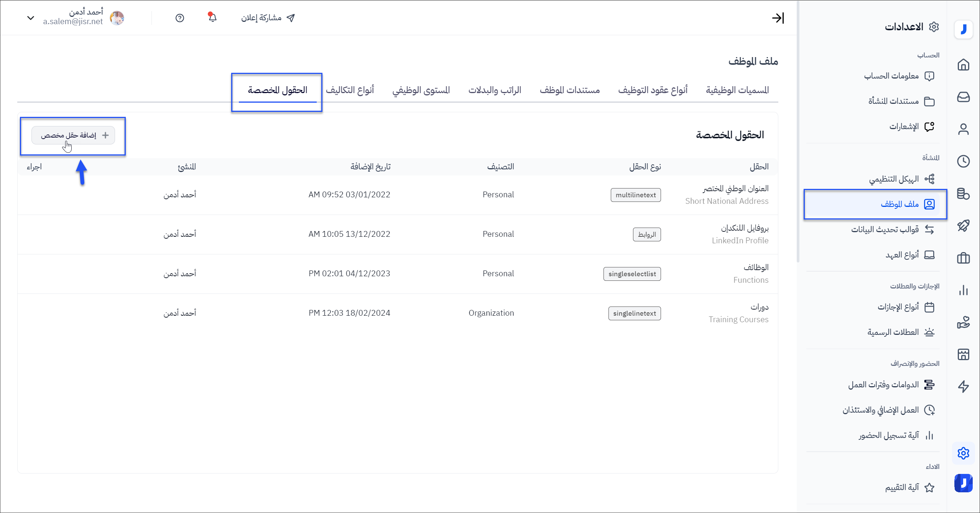Click the lightning bolt icon in the sidebar
Image resolution: width=980 pixels, height=513 pixels.
pyautogui.click(x=963, y=387)
